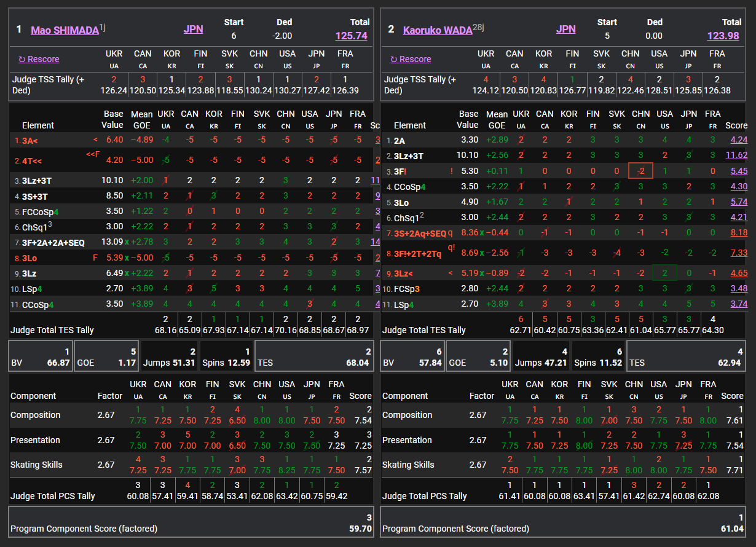
Task: Select the red-outlined CHN -2 GOE cell
Action: coord(640,171)
